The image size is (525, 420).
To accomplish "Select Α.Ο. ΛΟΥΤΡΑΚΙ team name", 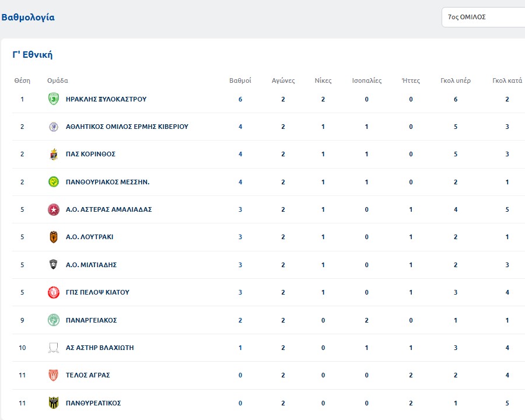I will click(x=89, y=237).
